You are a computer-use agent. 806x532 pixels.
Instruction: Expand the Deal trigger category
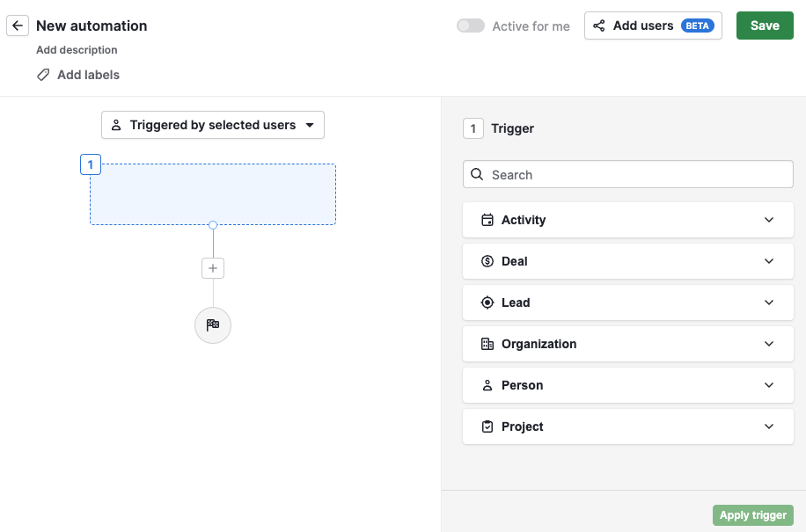click(627, 261)
